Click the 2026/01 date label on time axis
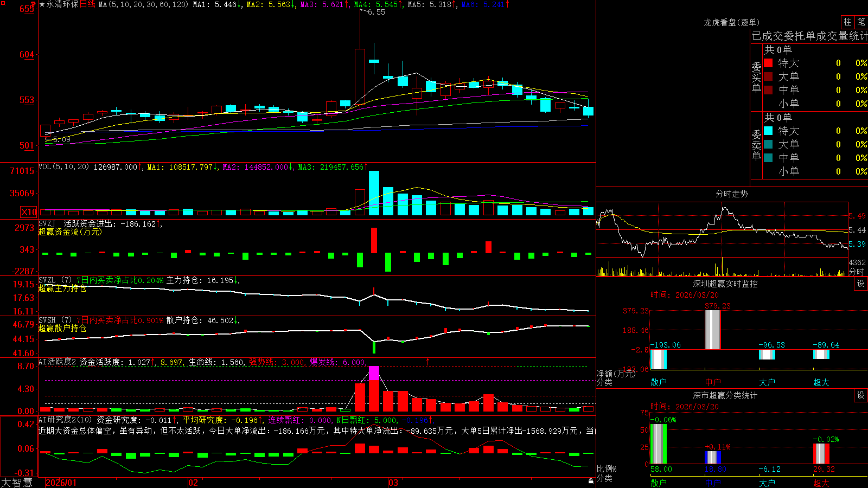 point(61,483)
